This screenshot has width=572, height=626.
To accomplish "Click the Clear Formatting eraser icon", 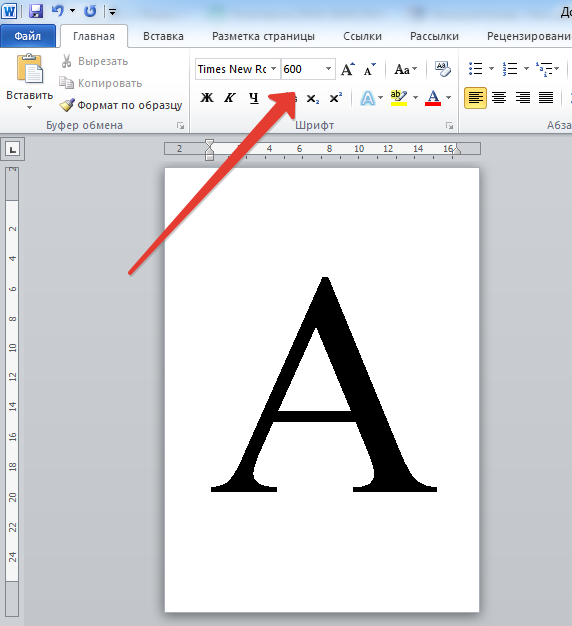I will (x=442, y=69).
